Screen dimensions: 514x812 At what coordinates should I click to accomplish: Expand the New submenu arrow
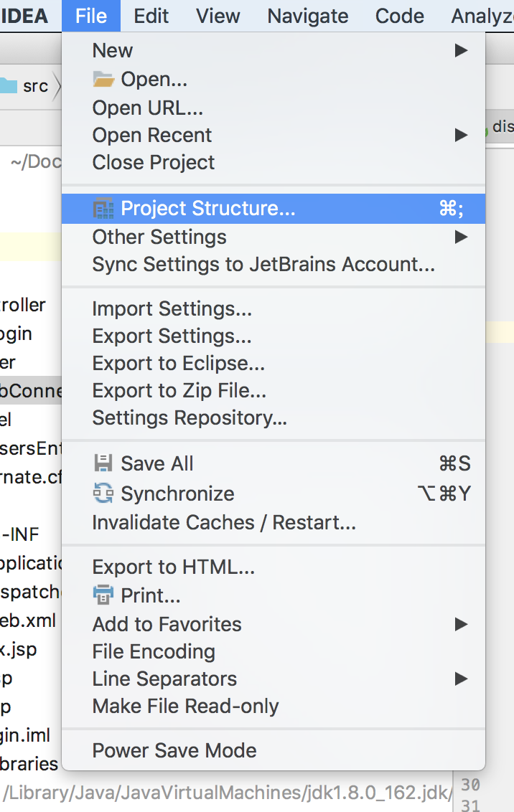point(461,50)
